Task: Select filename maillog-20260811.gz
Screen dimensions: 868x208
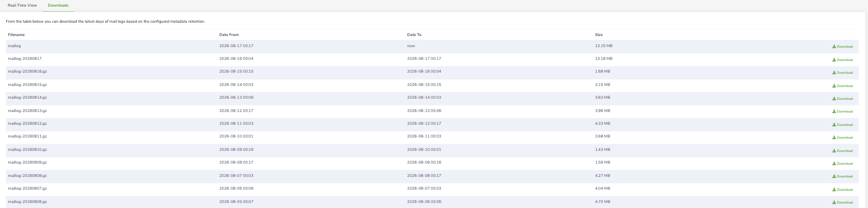Action: [x=27, y=136]
